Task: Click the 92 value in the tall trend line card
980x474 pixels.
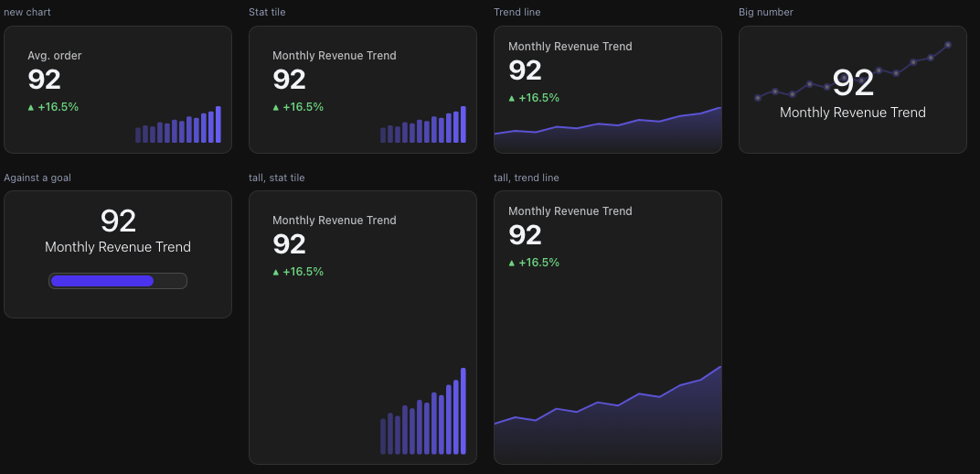Action: click(x=525, y=235)
